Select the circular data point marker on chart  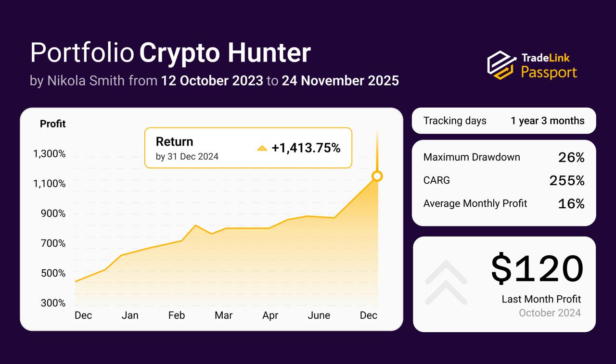(x=377, y=176)
